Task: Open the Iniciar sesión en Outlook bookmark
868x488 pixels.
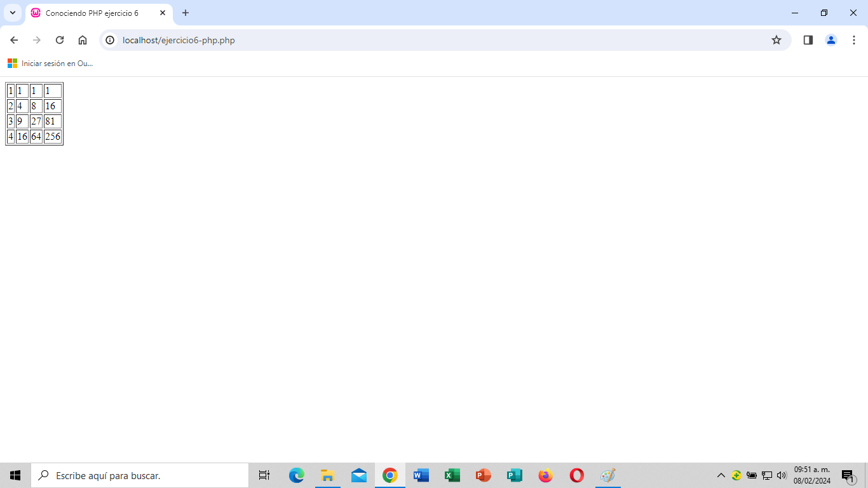Action: 51,64
